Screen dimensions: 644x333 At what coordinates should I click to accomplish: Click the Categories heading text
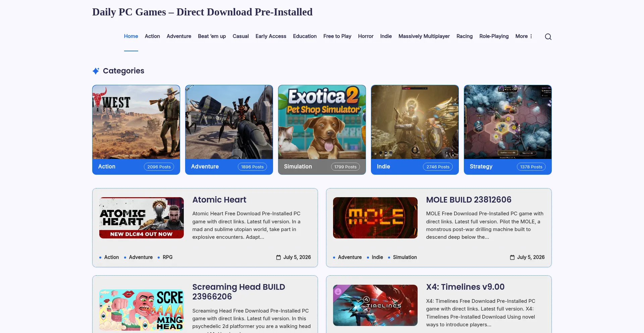[x=123, y=71]
